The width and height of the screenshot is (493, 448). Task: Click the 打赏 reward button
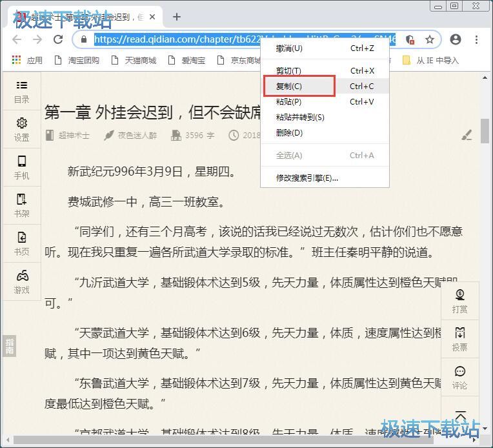(x=459, y=301)
